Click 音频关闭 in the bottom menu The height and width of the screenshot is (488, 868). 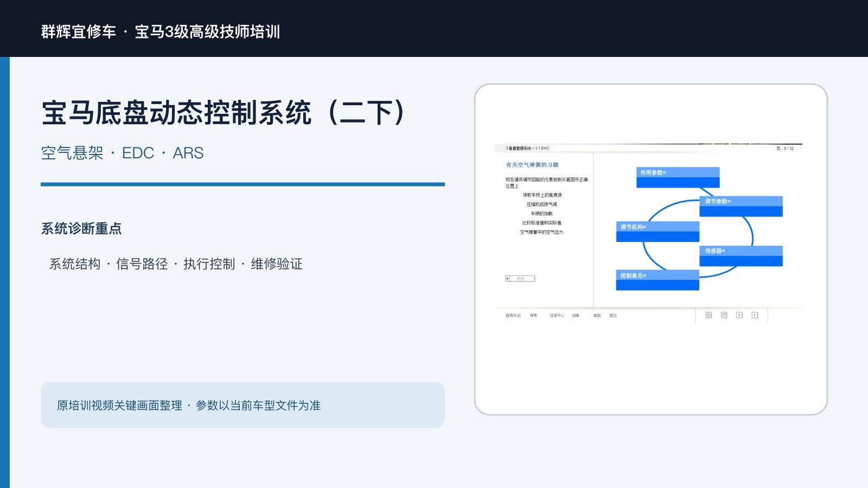[513, 316]
